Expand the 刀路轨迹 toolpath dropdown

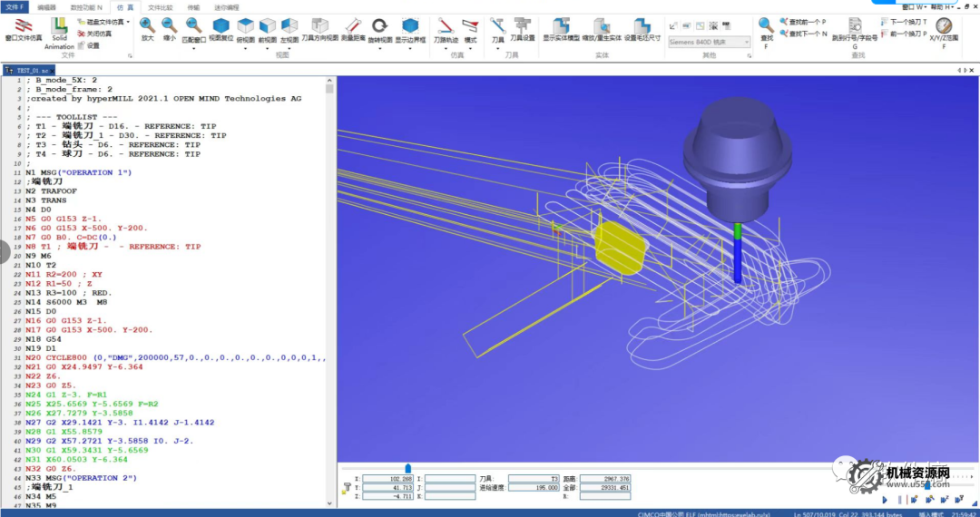click(445, 48)
